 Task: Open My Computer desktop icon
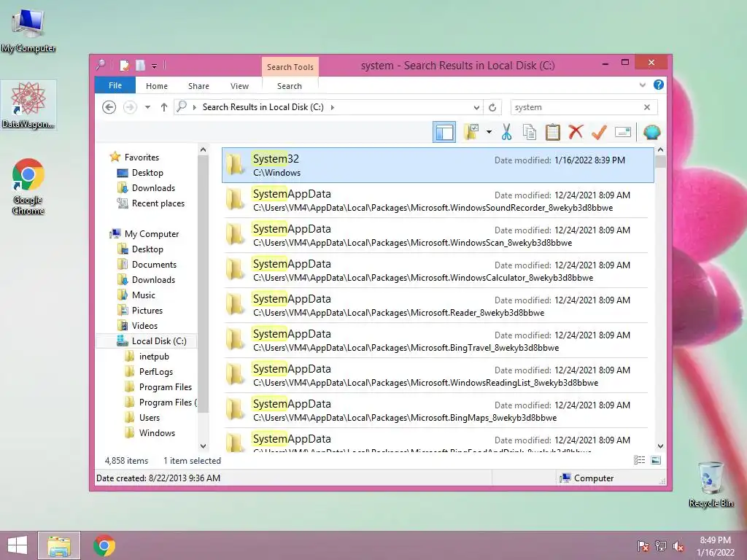point(28,29)
